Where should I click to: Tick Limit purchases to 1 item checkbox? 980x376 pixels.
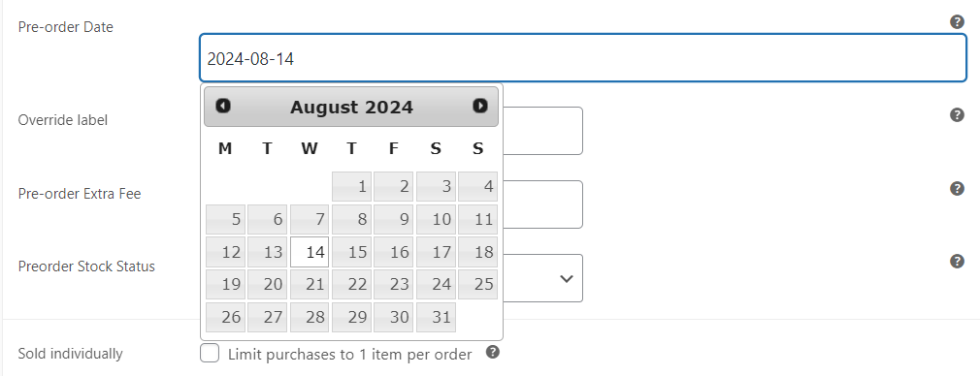[x=210, y=354]
